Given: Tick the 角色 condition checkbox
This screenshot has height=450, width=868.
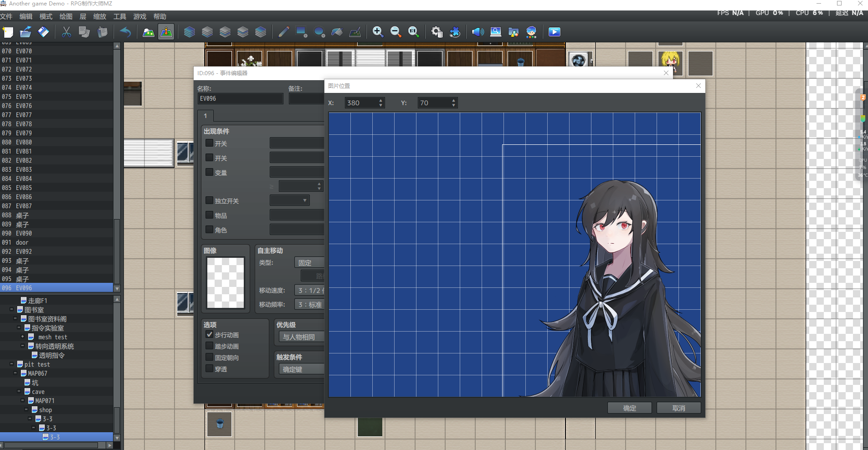Looking at the screenshot, I should [210, 230].
